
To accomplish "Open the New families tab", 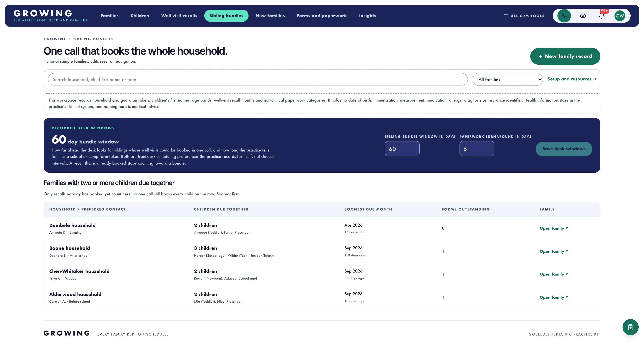I will [270, 16].
